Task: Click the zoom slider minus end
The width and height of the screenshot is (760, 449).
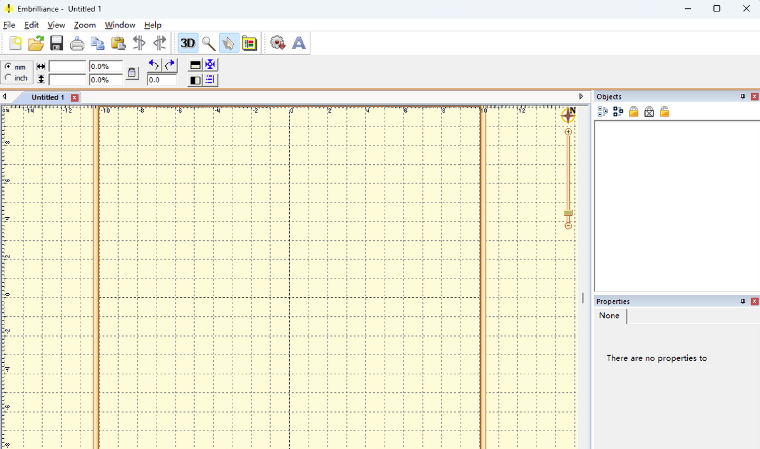Action: 569,225
